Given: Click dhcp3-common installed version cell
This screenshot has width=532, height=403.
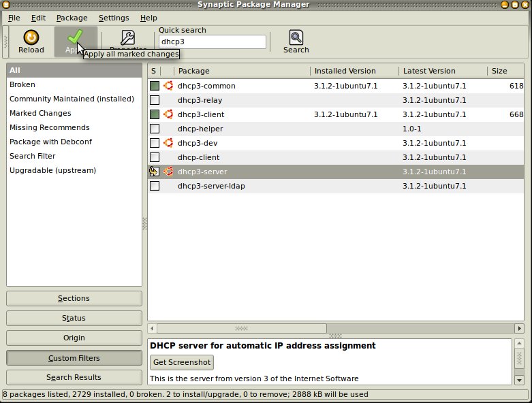Looking at the screenshot, I should [x=345, y=86].
